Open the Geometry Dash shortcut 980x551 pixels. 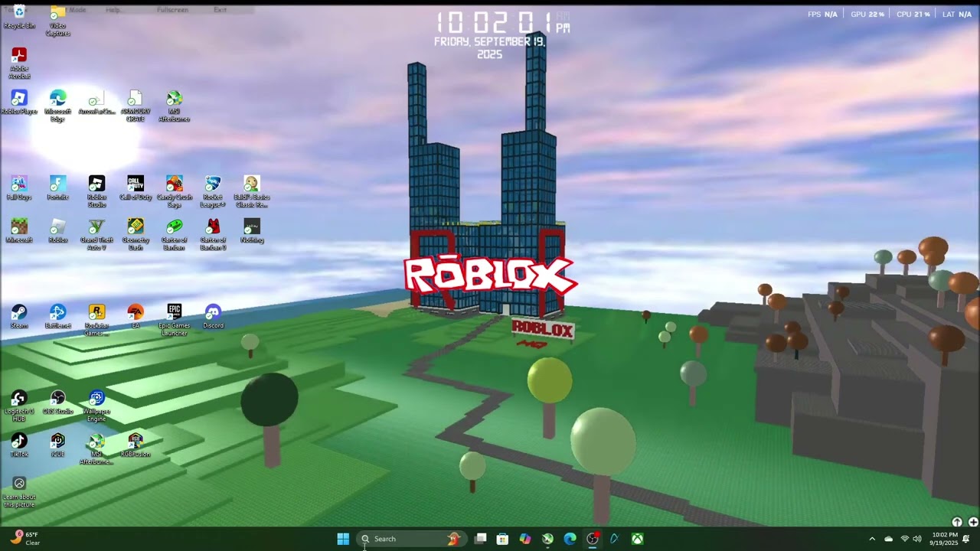click(x=136, y=234)
